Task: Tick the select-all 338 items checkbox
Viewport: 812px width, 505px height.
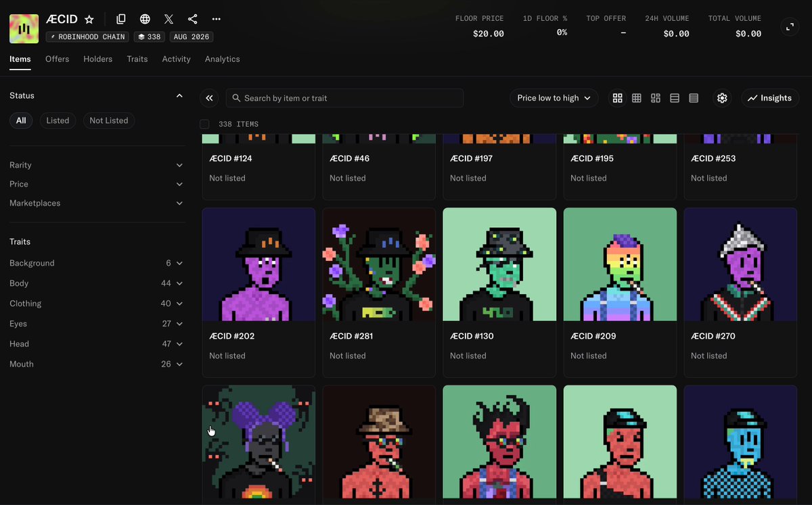Action: point(204,124)
